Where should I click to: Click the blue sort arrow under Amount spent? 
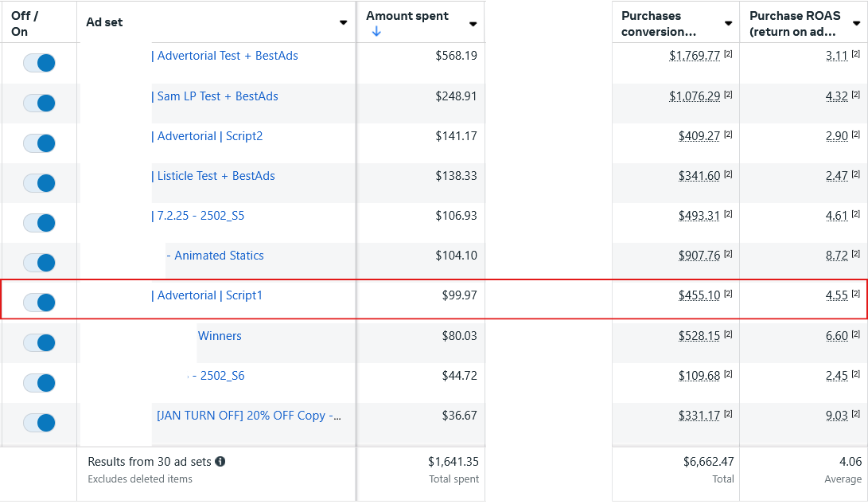tap(376, 32)
